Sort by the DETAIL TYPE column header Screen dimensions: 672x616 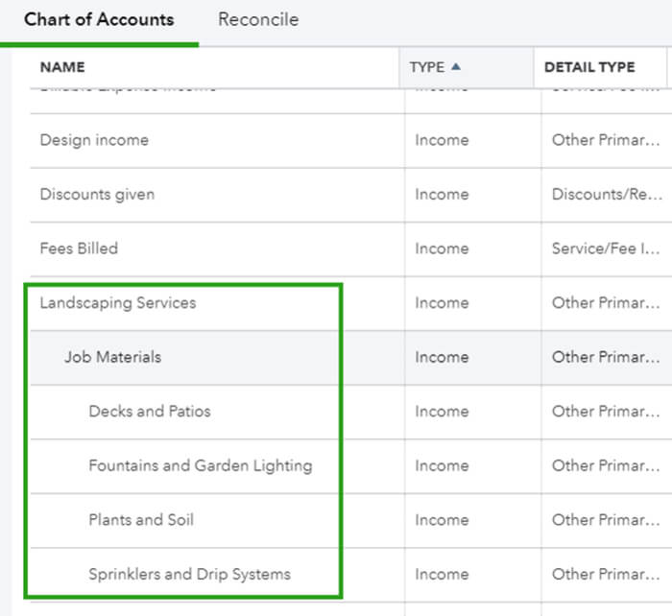click(589, 67)
